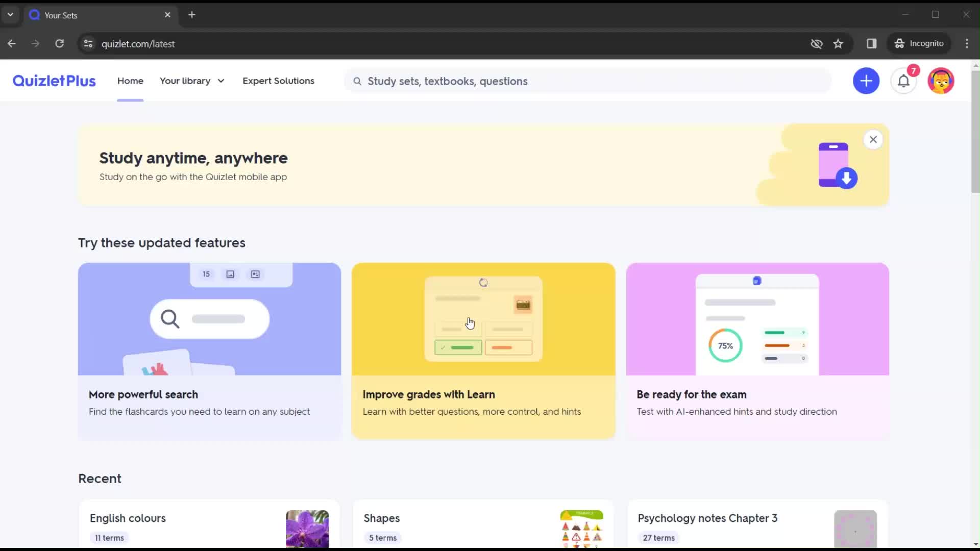Open Home tab in navigation

(130, 81)
